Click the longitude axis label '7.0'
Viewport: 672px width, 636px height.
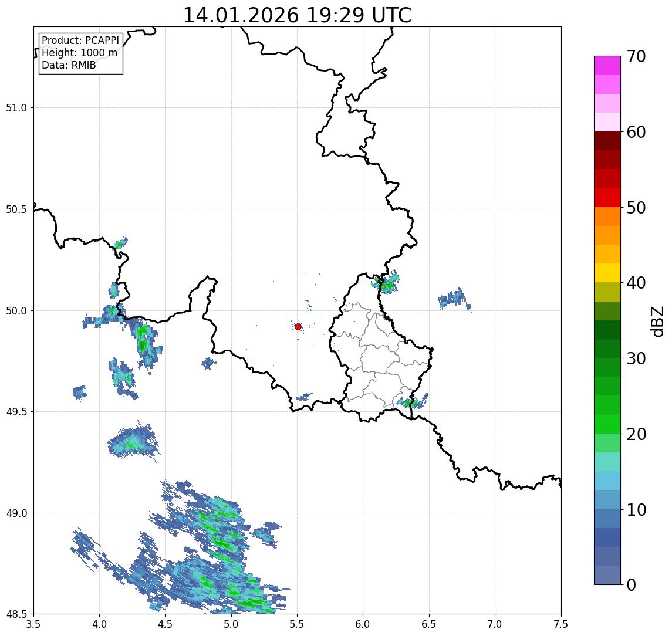(495, 624)
